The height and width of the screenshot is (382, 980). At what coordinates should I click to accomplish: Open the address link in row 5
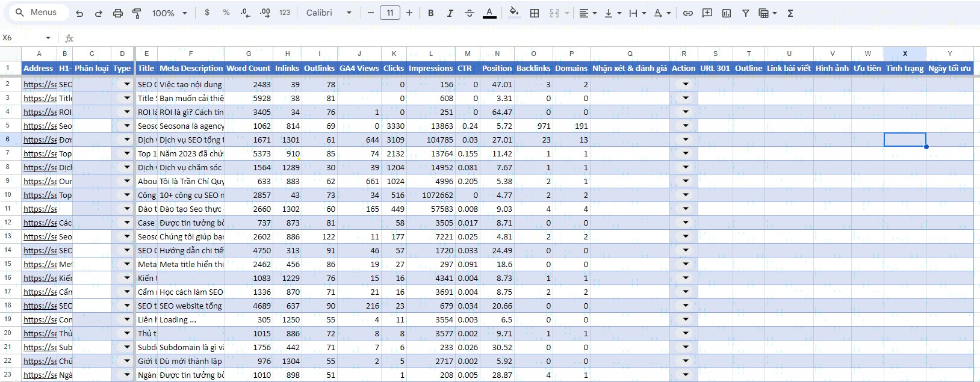[40, 126]
